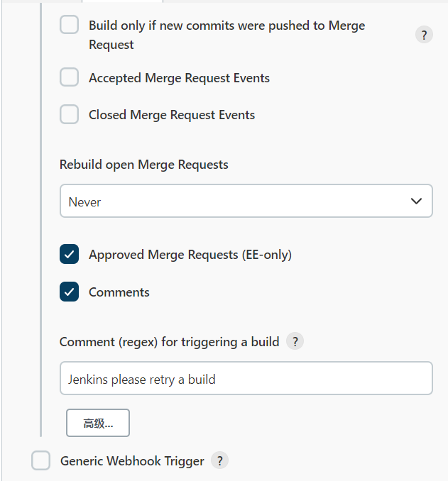Show help for Generic Webhook Trigger
This screenshot has height=481, width=448.
click(219, 460)
